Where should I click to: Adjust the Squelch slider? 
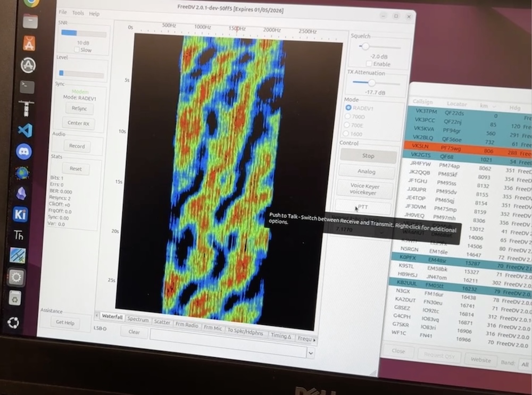pos(365,46)
